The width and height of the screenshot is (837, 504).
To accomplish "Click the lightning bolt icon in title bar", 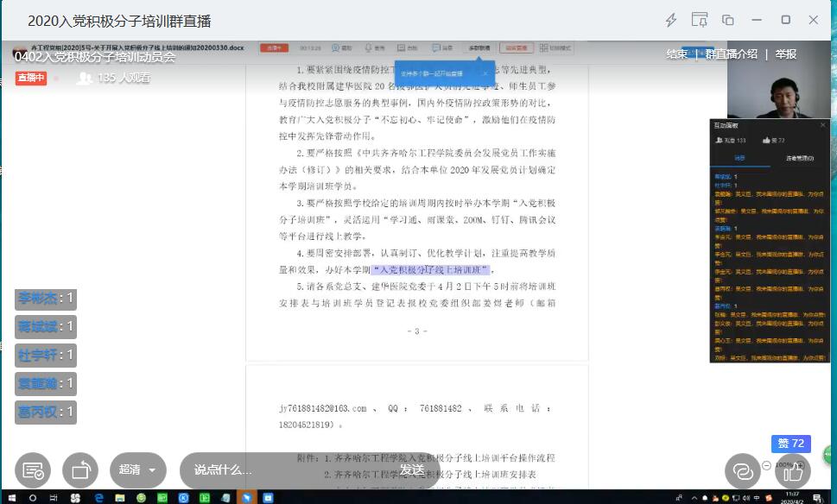I will (x=671, y=20).
